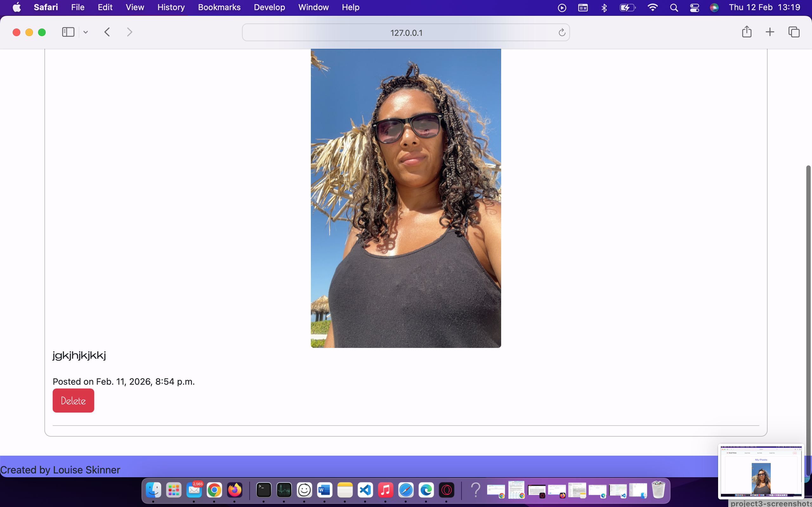Navigate back using the back arrow
This screenshot has height=507, width=812.
pyautogui.click(x=107, y=32)
